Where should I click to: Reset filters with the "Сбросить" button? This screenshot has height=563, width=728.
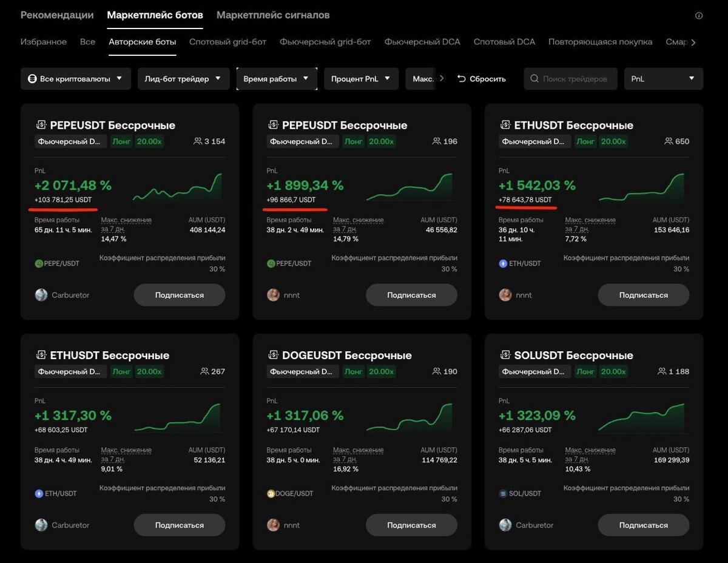click(x=481, y=79)
